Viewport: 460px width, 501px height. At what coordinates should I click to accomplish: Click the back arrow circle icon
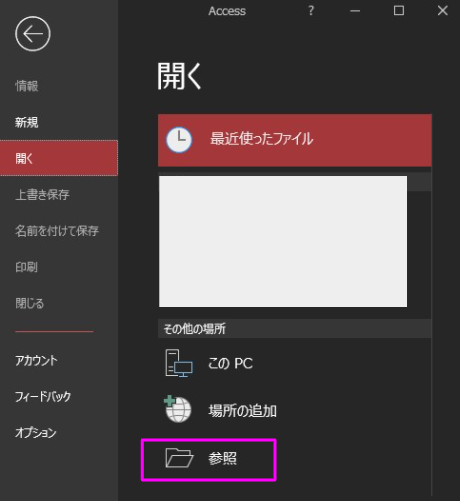point(33,34)
